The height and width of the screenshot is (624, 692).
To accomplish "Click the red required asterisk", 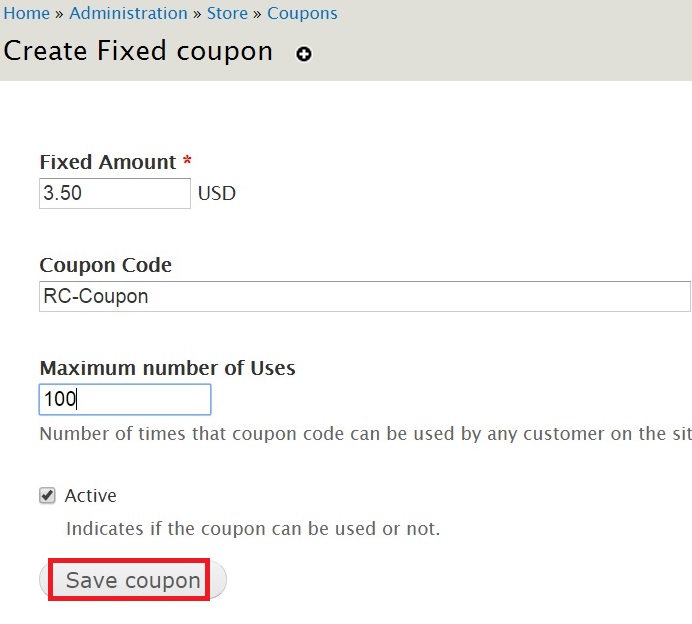I will point(187,160).
